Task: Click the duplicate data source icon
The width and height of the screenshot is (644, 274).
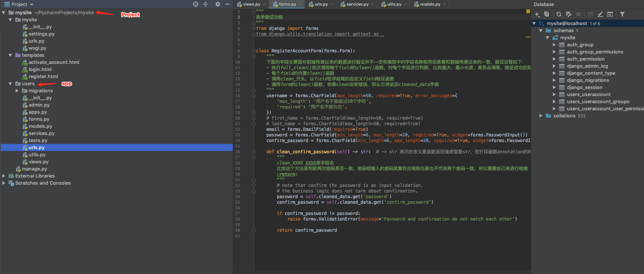Action: click(547, 14)
